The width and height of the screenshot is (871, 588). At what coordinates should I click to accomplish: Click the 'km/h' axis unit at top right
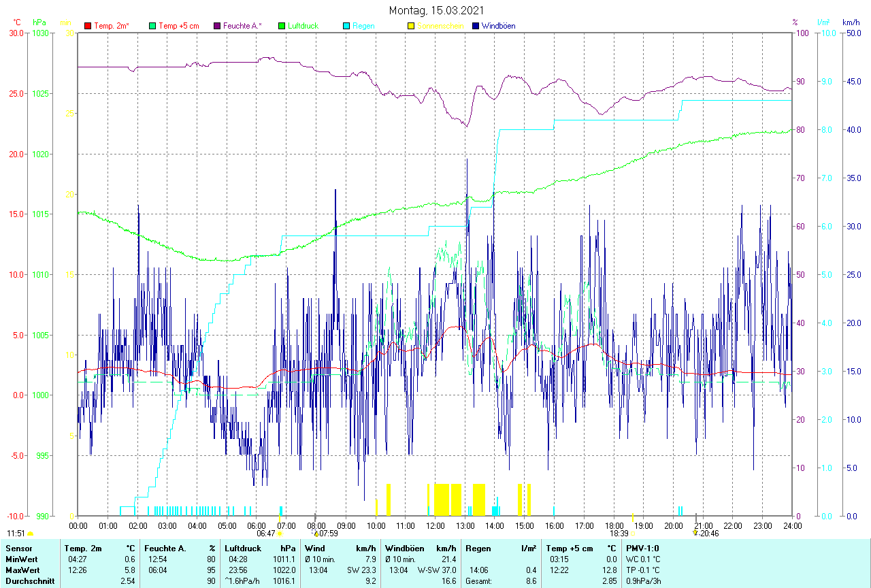coord(851,22)
